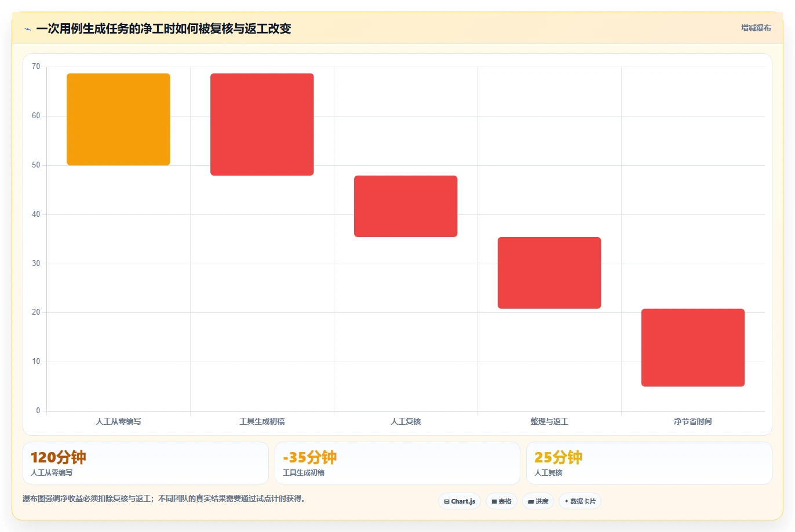
Task: Open the -35分钟 data card
Action: tap(397, 463)
